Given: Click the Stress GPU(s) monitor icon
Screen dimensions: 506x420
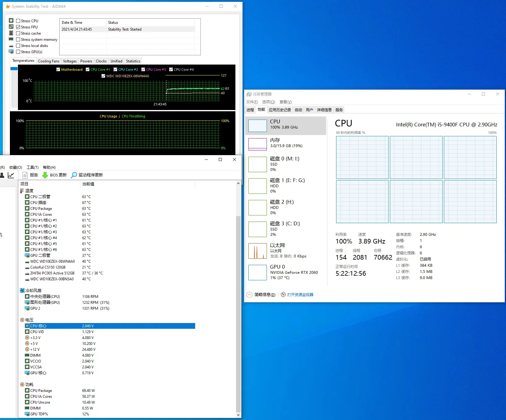Looking at the screenshot, I should (x=11, y=52).
